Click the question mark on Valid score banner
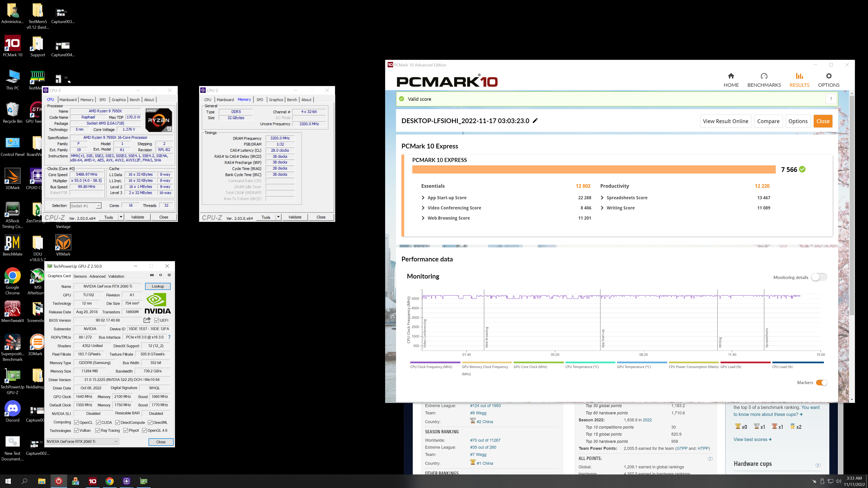The width and height of the screenshot is (868, 488). click(831, 99)
